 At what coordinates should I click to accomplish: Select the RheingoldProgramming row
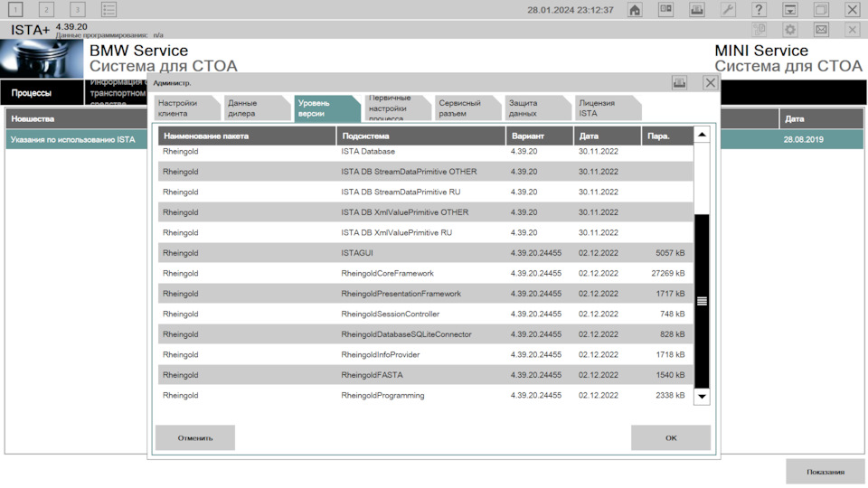pyautogui.click(x=425, y=395)
